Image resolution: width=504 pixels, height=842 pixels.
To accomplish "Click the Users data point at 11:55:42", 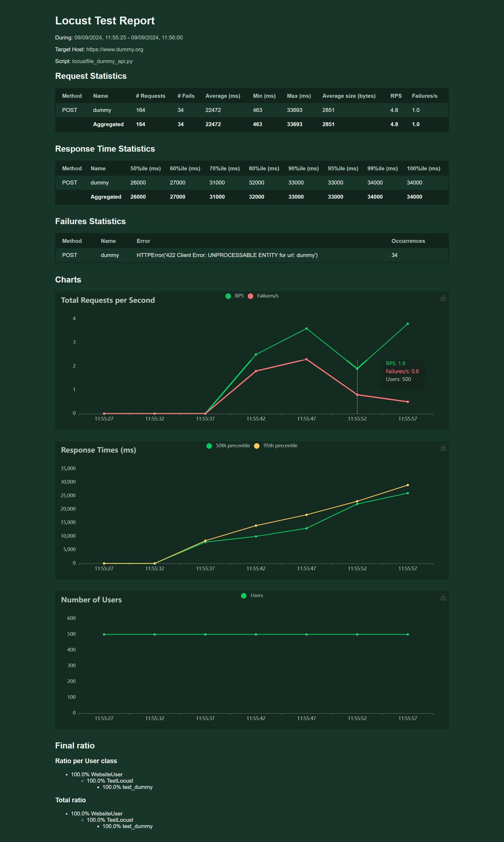I will pyautogui.click(x=256, y=634).
